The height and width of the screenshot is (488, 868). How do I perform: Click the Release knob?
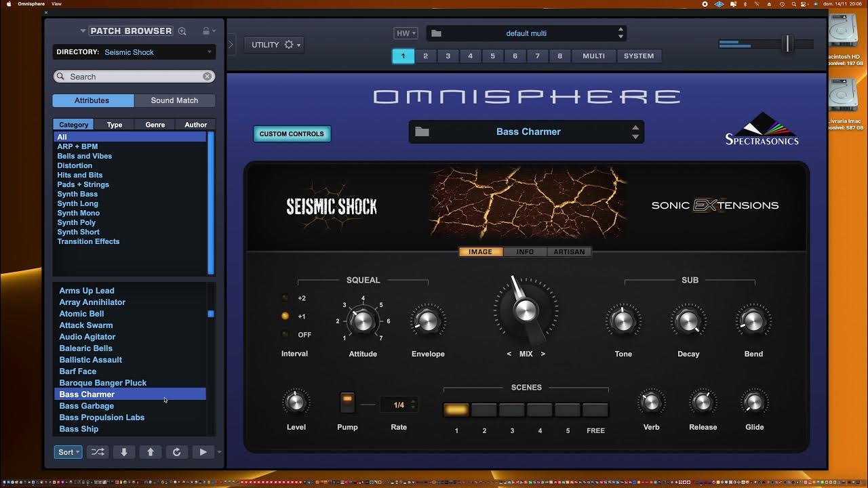click(x=703, y=402)
